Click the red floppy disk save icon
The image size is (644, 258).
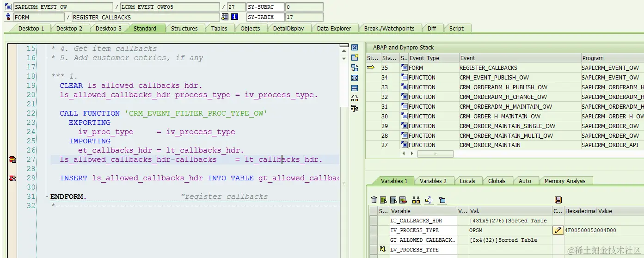tap(558, 200)
